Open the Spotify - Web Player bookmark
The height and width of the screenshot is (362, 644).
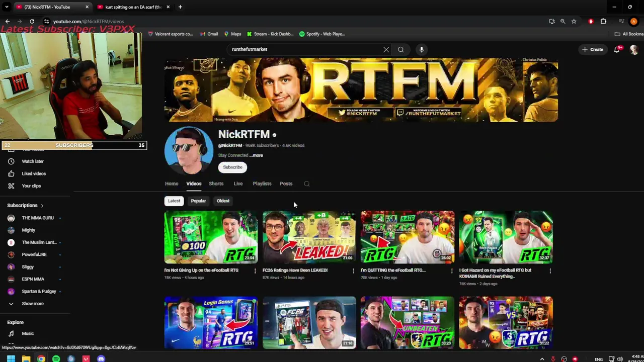coord(322,34)
